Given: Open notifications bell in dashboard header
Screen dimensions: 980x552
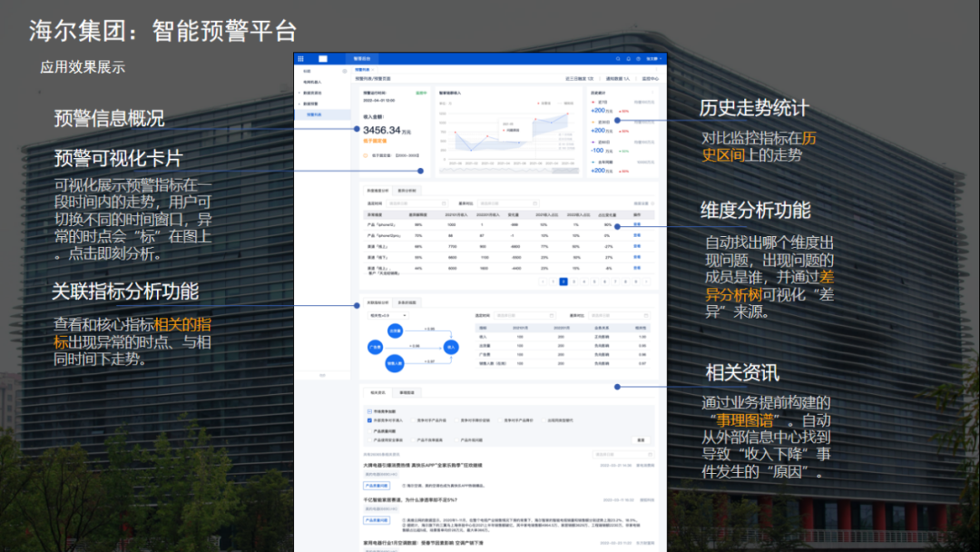Looking at the screenshot, I should (628, 59).
